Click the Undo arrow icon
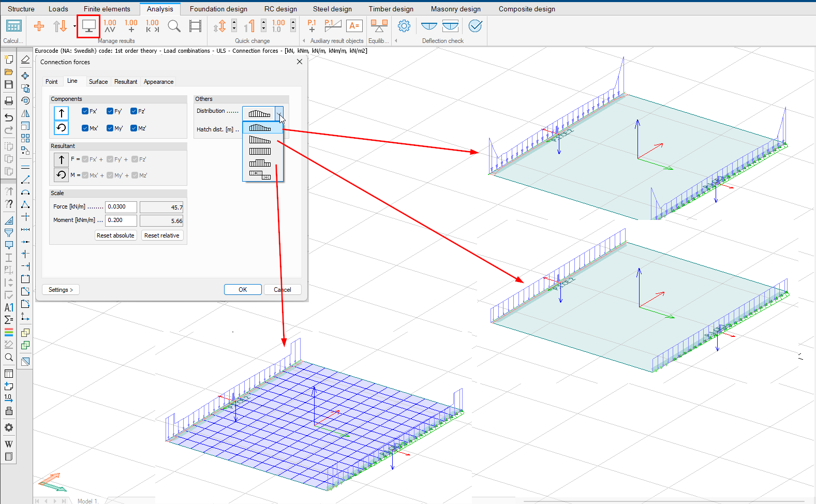Screen dimensions: 816x504 pyautogui.click(x=9, y=117)
